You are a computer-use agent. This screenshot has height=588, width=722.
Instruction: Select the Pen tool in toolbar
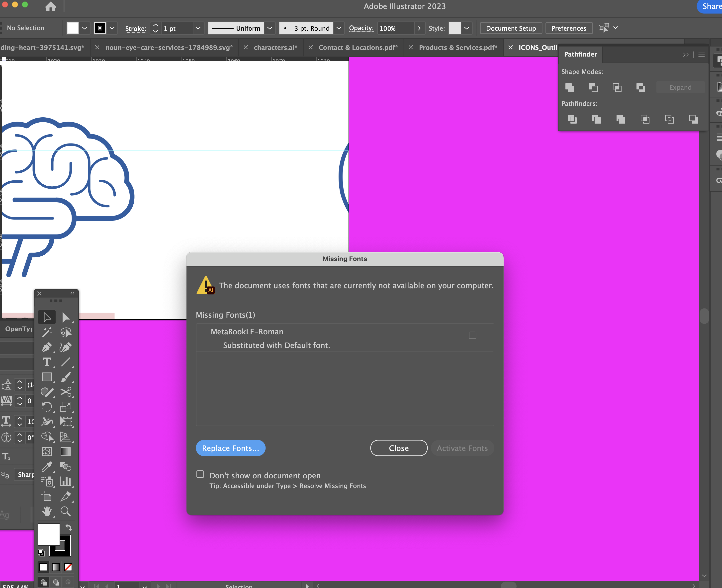coord(47,347)
